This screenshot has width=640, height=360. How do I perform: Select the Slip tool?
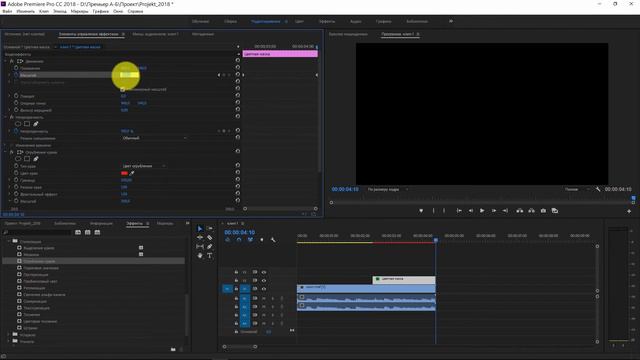tap(200, 247)
